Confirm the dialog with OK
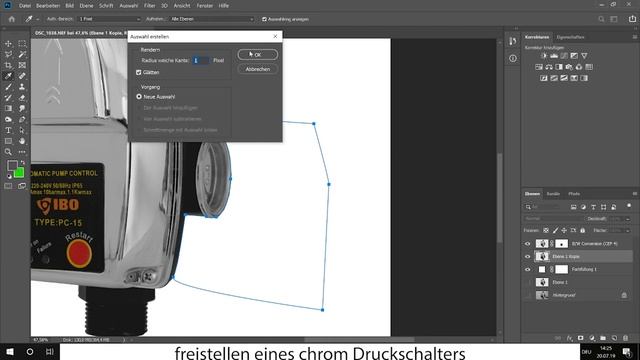The height and width of the screenshot is (360, 640). tap(258, 55)
